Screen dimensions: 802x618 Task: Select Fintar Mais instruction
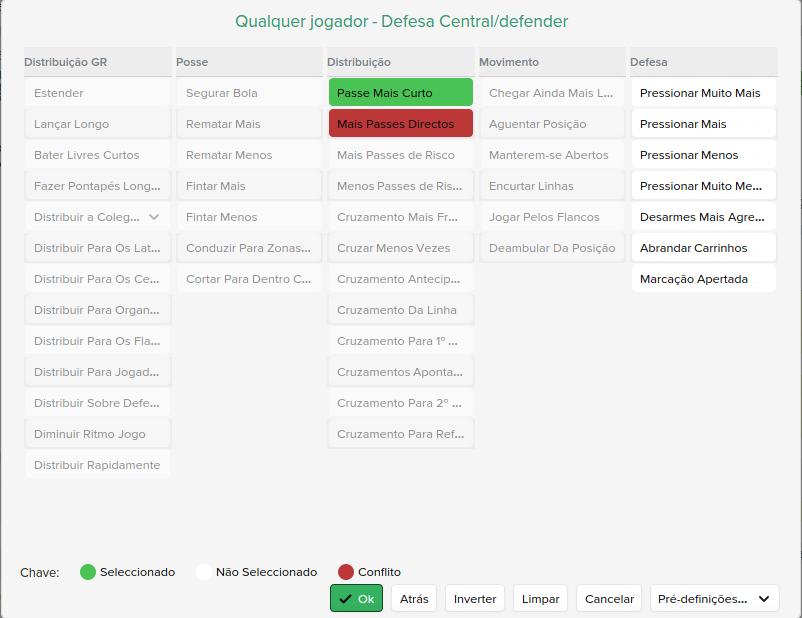[249, 186]
